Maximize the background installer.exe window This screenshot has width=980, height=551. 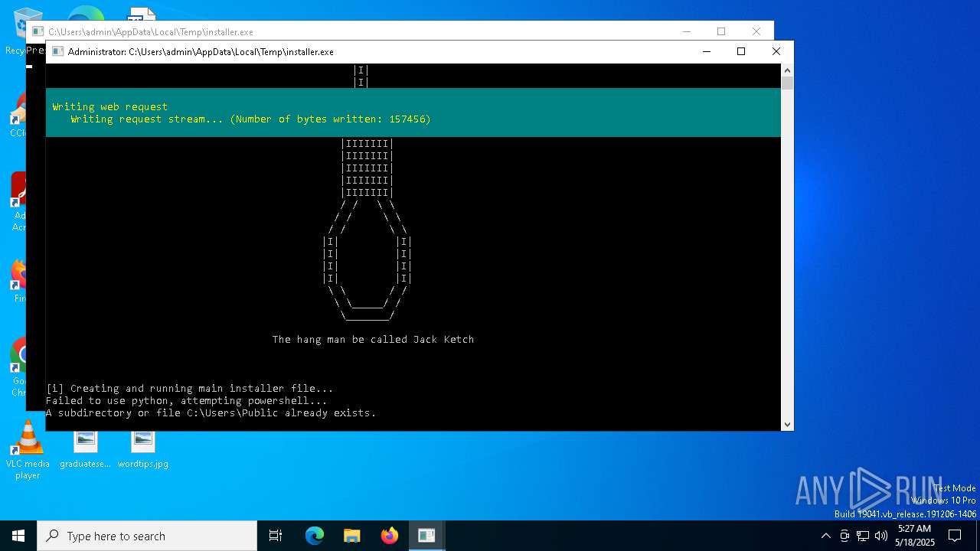pyautogui.click(x=721, y=31)
